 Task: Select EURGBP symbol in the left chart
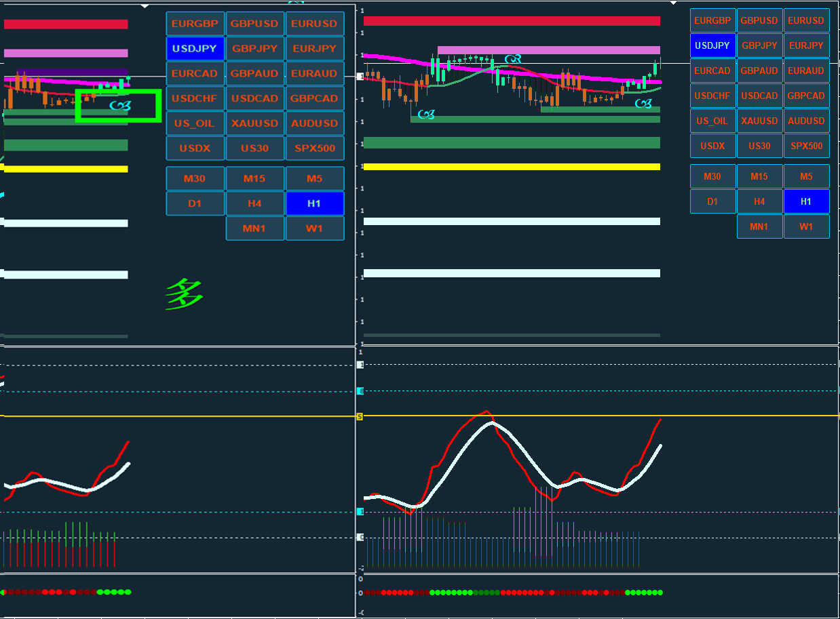point(195,24)
